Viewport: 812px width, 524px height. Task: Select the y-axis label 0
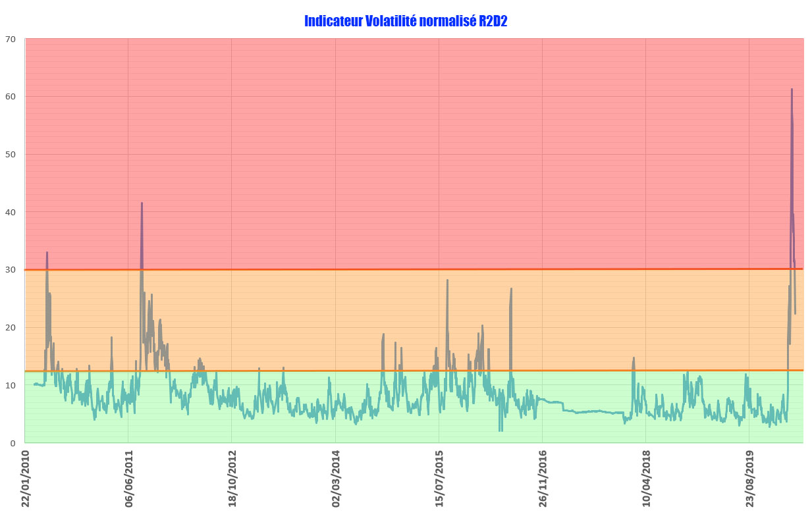pos(13,443)
